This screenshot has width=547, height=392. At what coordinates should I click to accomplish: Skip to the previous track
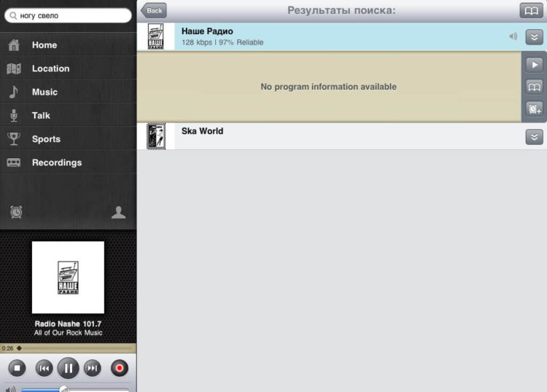point(44,368)
